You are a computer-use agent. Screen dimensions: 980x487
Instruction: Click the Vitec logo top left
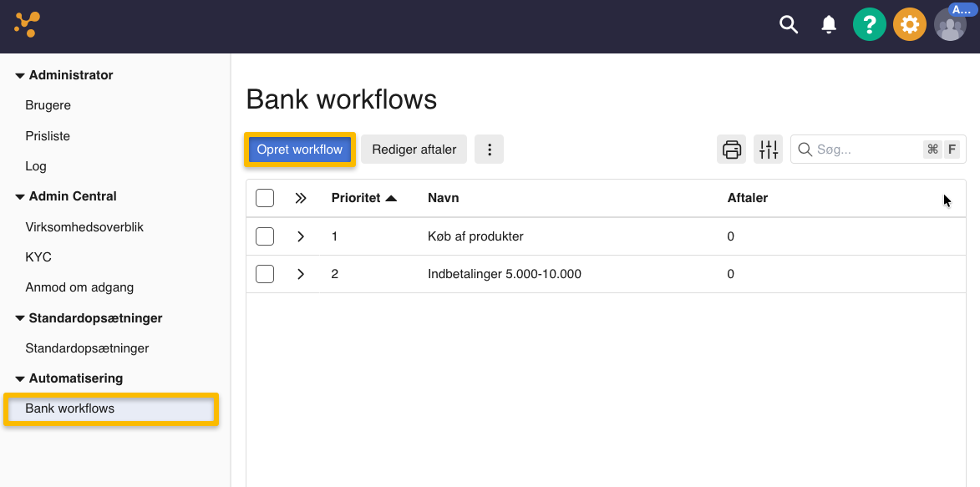tap(28, 23)
